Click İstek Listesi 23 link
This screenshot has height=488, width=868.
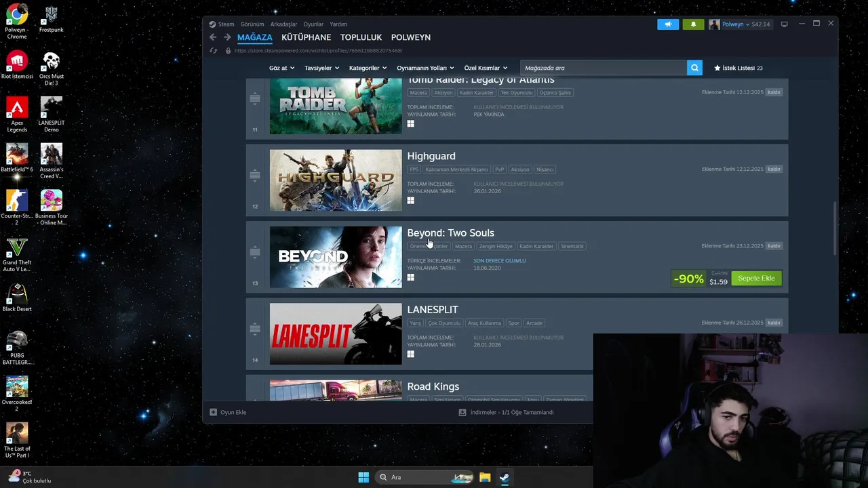743,68
